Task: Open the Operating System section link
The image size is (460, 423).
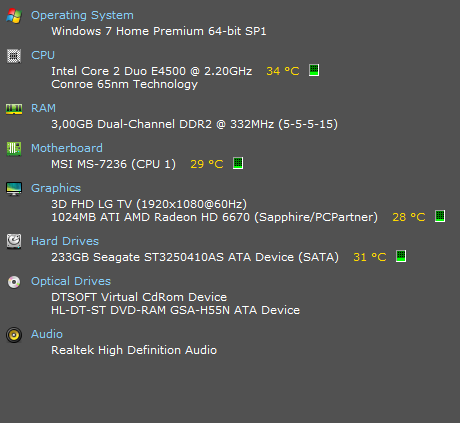Action: point(82,15)
